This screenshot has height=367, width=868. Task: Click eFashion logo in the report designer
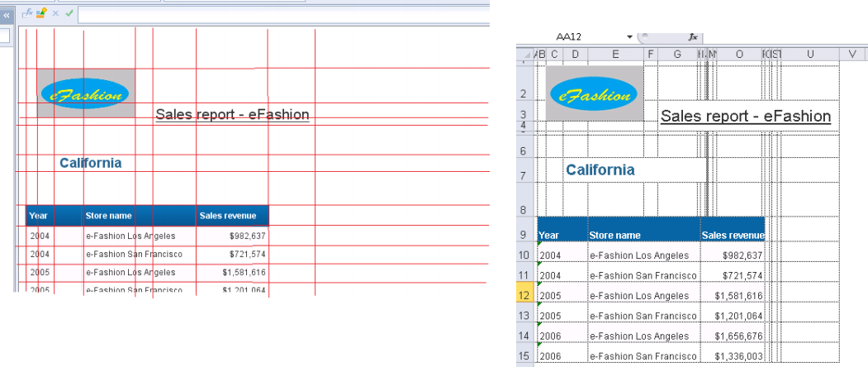pyautogui.click(x=86, y=94)
